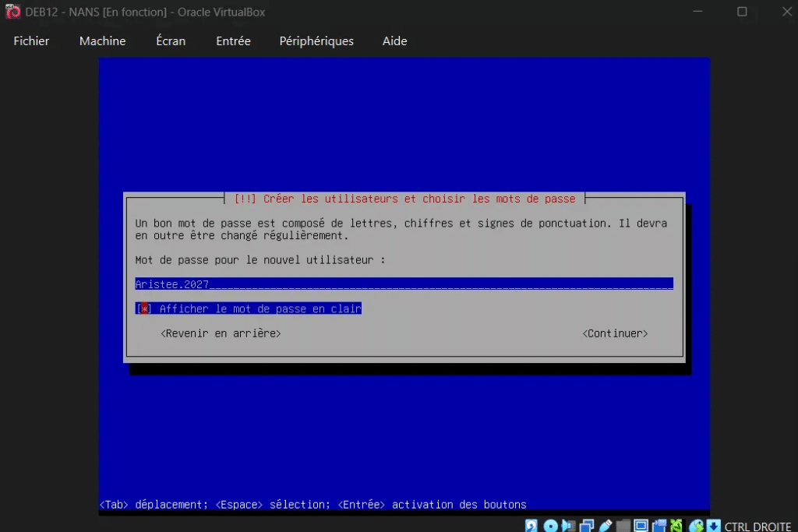This screenshot has height=532, width=798.
Task: Click the VirtualBox logo in the title bar
Action: (x=12, y=12)
